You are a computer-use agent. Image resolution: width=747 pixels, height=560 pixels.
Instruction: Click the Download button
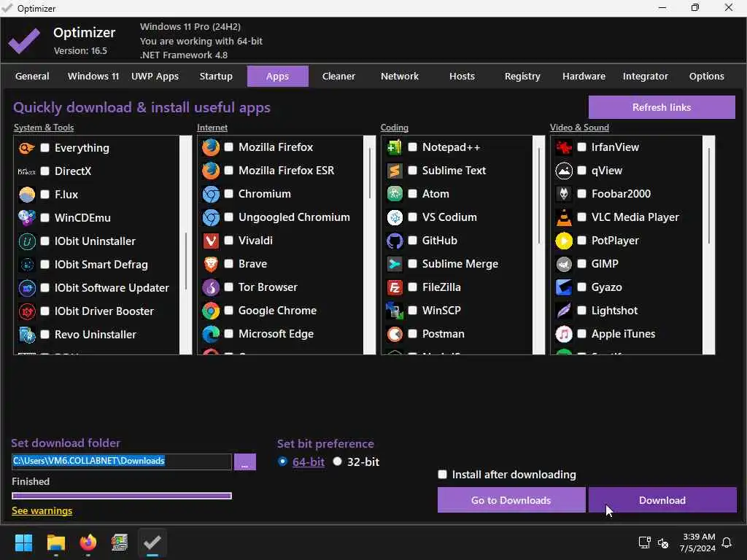click(662, 500)
